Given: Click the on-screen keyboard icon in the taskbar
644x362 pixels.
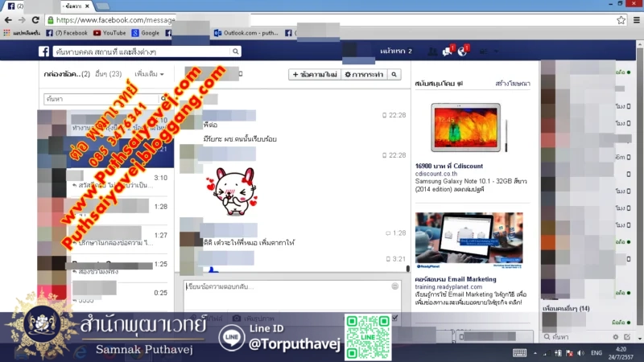Looking at the screenshot, I should point(519,352).
